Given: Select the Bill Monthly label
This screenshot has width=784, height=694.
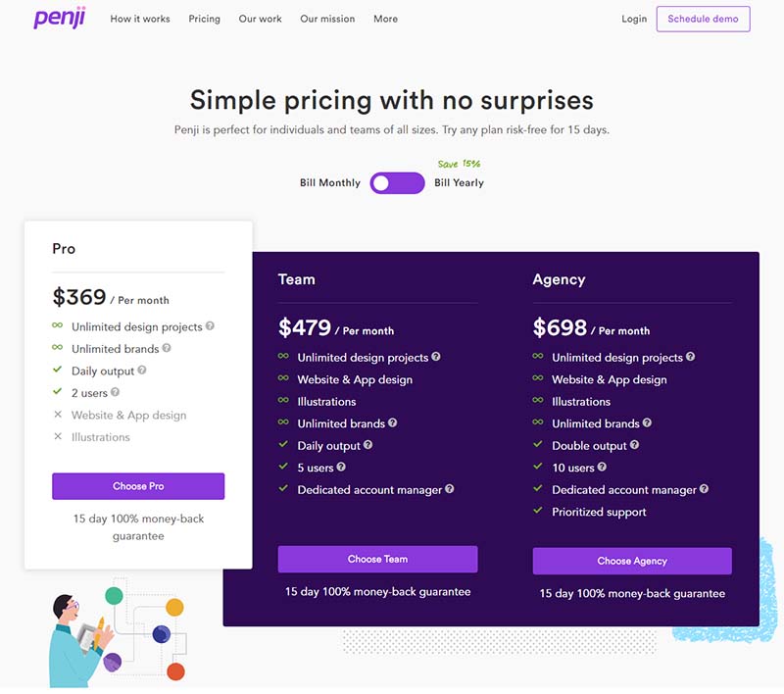Looking at the screenshot, I should point(330,183).
